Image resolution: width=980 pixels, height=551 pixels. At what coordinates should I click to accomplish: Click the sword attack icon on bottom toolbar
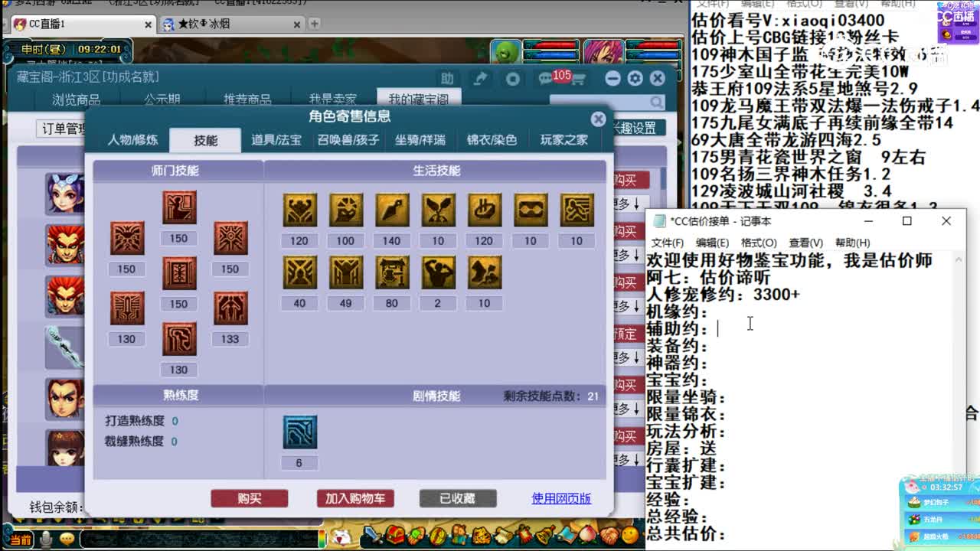(373, 535)
